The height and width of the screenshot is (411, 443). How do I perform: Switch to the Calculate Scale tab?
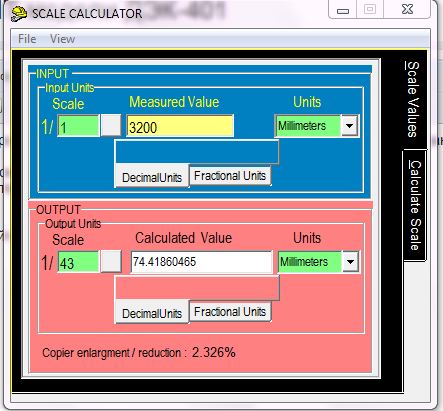pyautogui.click(x=414, y=205)
